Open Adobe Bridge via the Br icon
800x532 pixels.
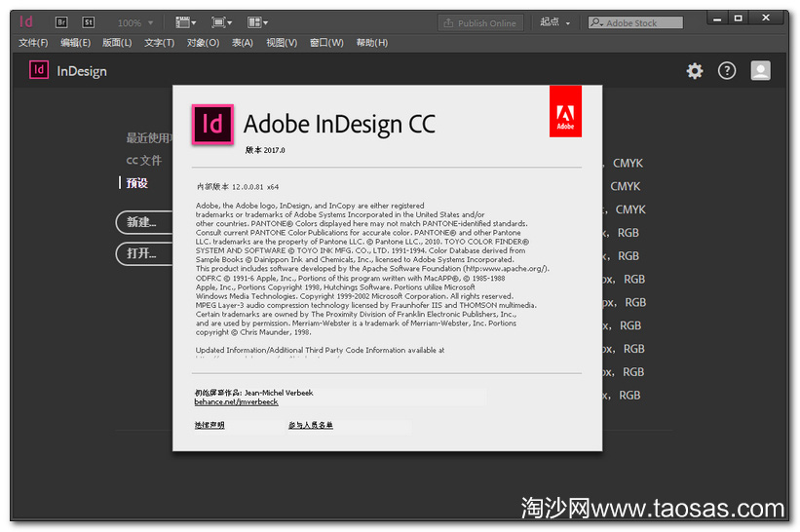click(61, 22)
